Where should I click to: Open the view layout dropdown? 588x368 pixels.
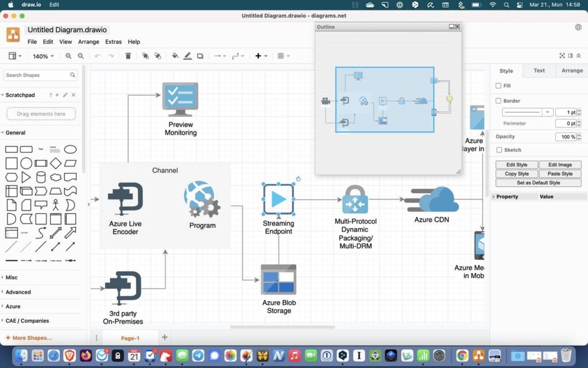(x=15, y=56)
